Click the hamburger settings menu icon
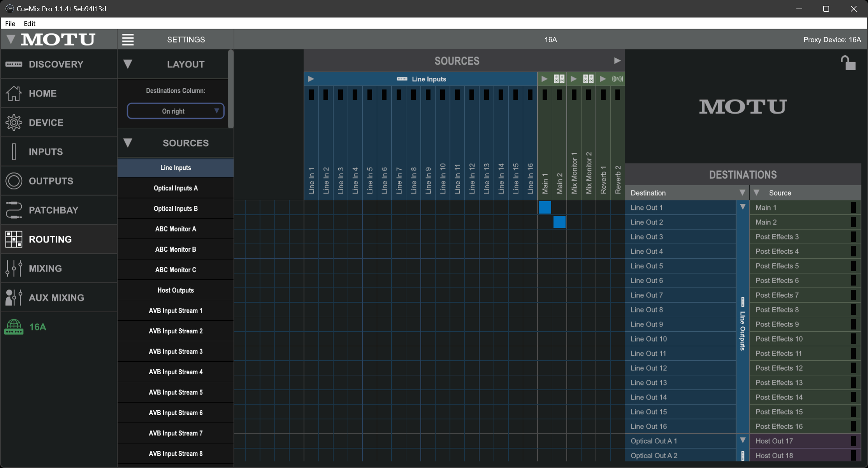868x468 pixels. coord(128,39)
